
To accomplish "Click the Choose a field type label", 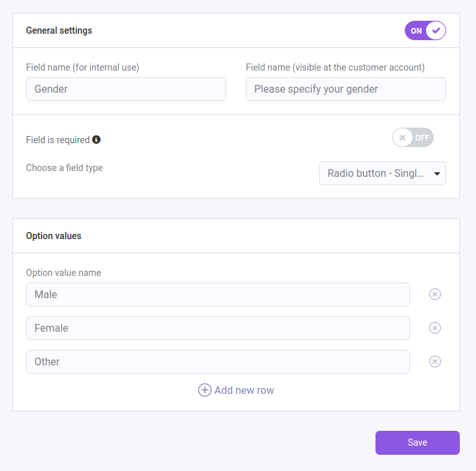I will coord(64,168).
